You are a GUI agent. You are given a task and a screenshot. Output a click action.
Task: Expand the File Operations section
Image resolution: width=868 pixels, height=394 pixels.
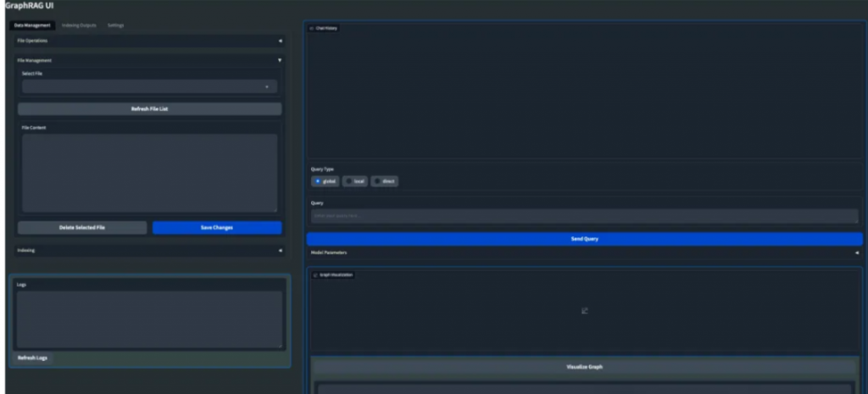[x=149, y=41]
